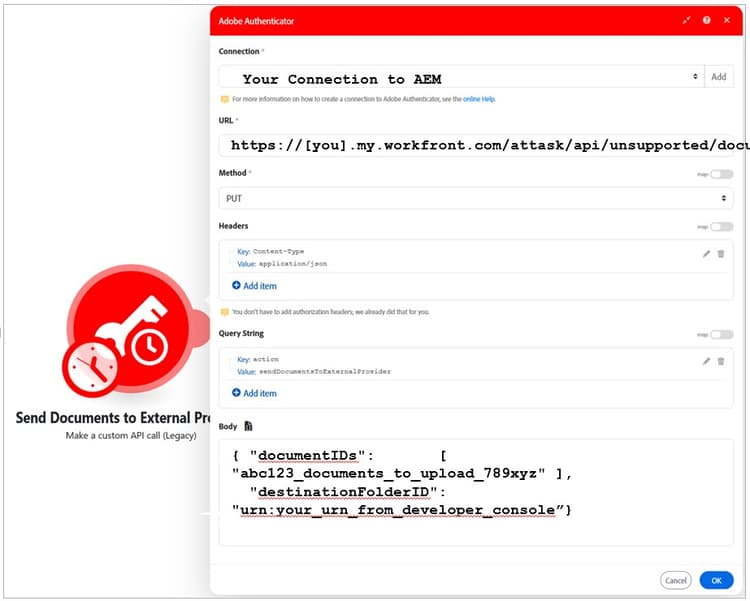
Task: Click the application/json header value
Action: point(293,264)
